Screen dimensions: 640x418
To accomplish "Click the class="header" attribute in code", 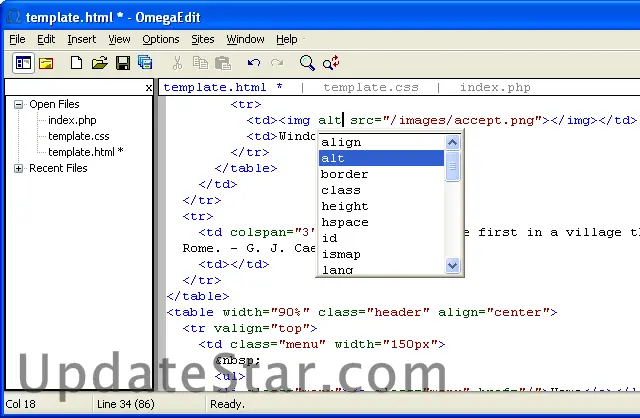I will pos(373,312).
